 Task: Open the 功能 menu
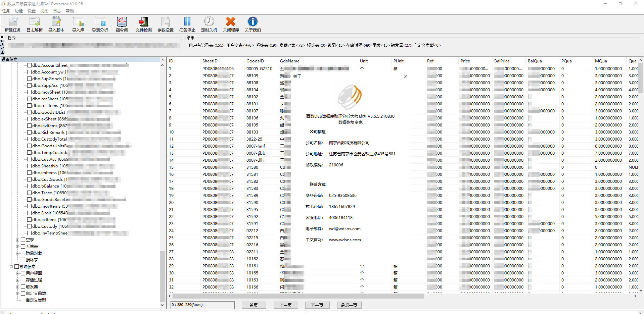[19, 11]
